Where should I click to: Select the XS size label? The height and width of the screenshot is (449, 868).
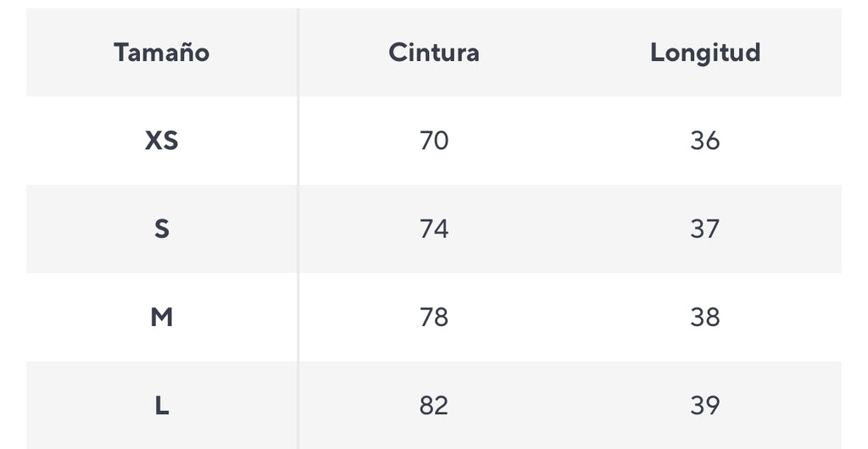coord(161,141)
